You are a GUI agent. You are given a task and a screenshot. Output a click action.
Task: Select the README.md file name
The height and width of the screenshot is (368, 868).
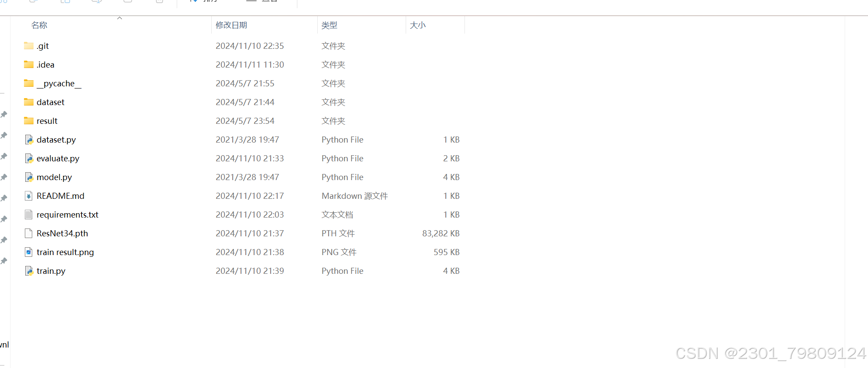click(61, 196)
